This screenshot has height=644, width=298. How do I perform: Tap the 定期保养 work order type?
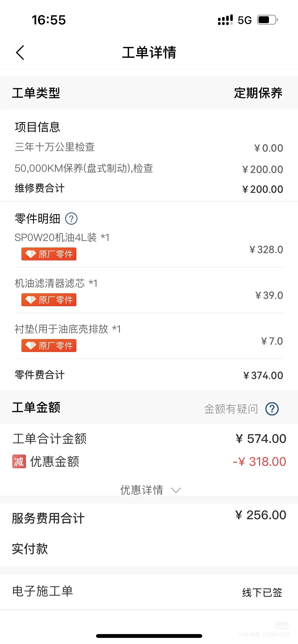[x=258, y=93]
